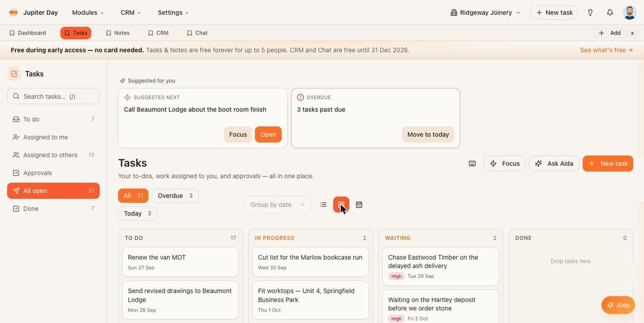
Task: Click the keyboard shortcuts icon beside Focus
Action: tap(472, 164)
